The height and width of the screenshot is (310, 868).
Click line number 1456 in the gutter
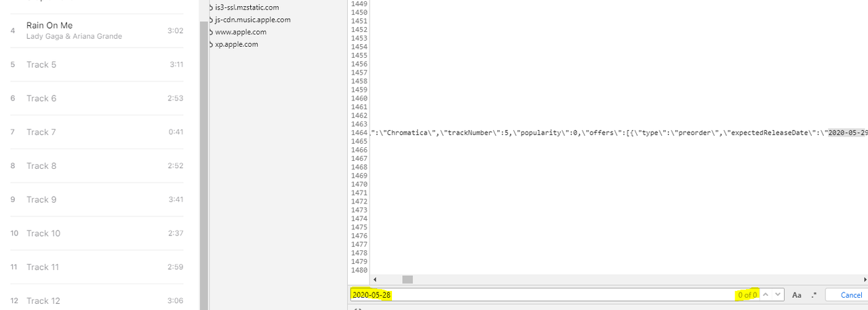[x=359, y=64]
